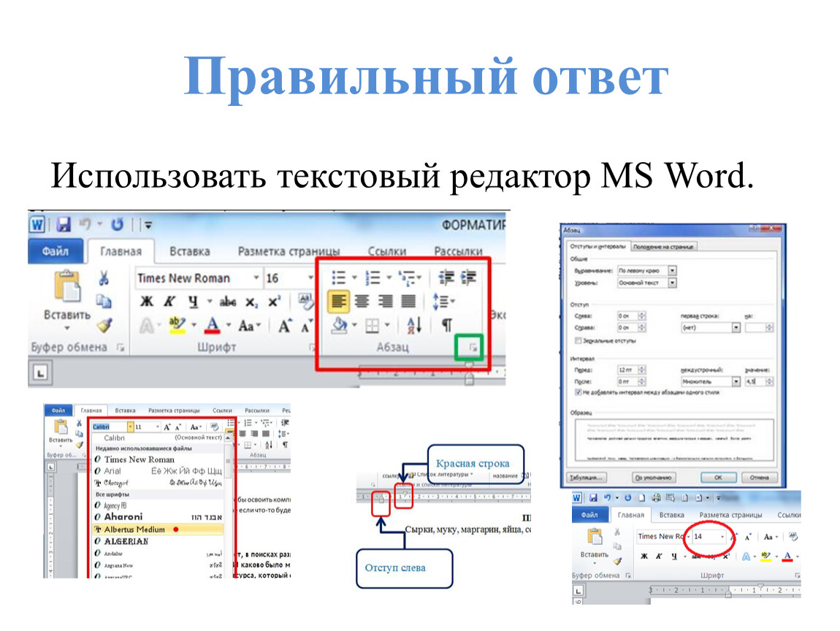This screenshot has height=631, width=840.
Task: Open Буфер обмена launcher in size-16 ribbon
Action: tap(121, 348)
